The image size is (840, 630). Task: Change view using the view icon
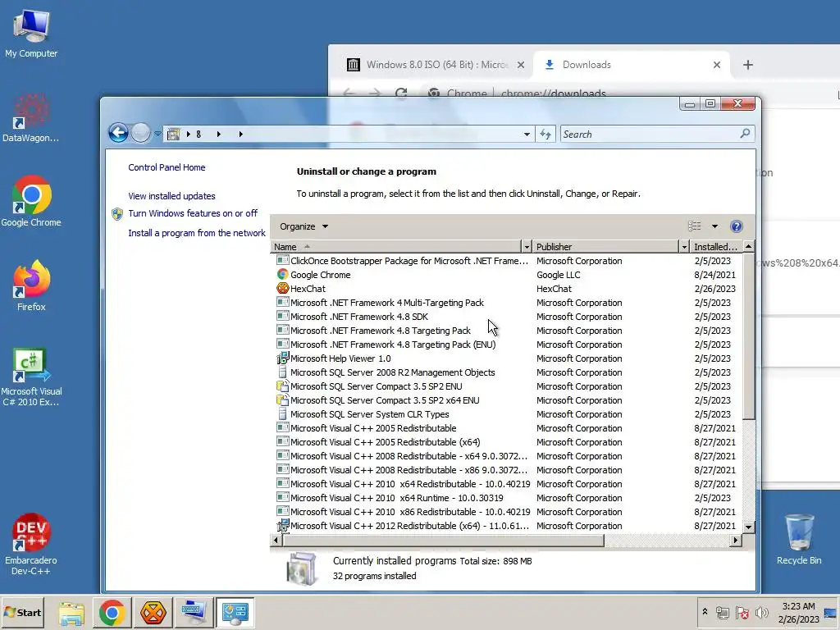[694, 226]
